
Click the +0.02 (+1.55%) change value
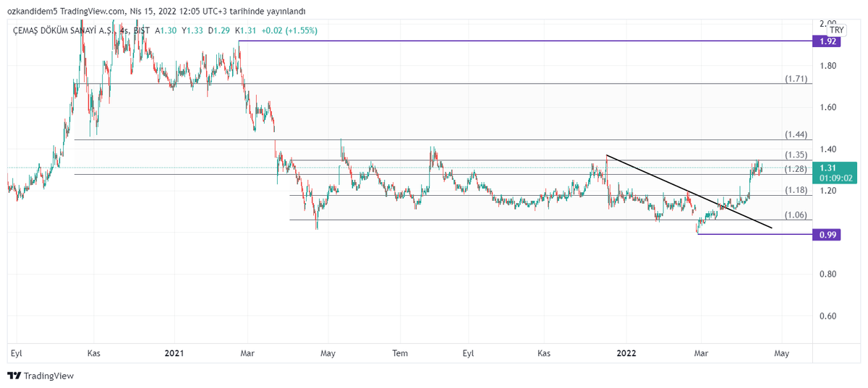click(289, 30)
